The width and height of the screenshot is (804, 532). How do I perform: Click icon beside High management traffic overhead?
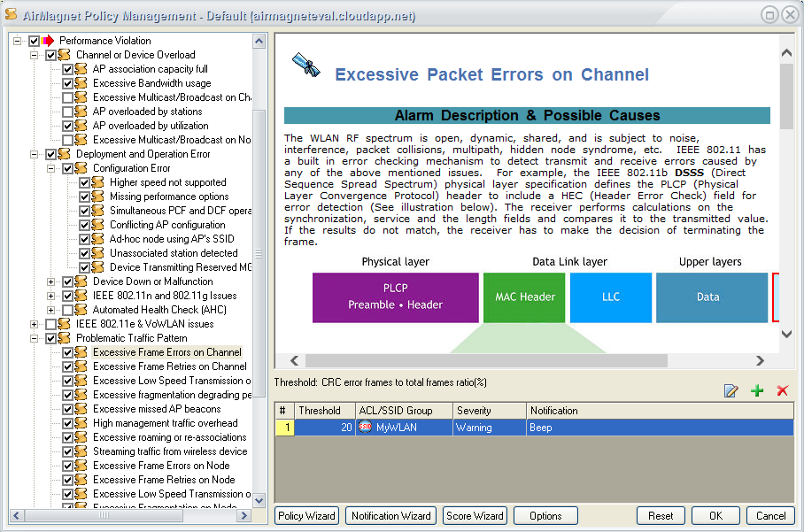point(81,423)
